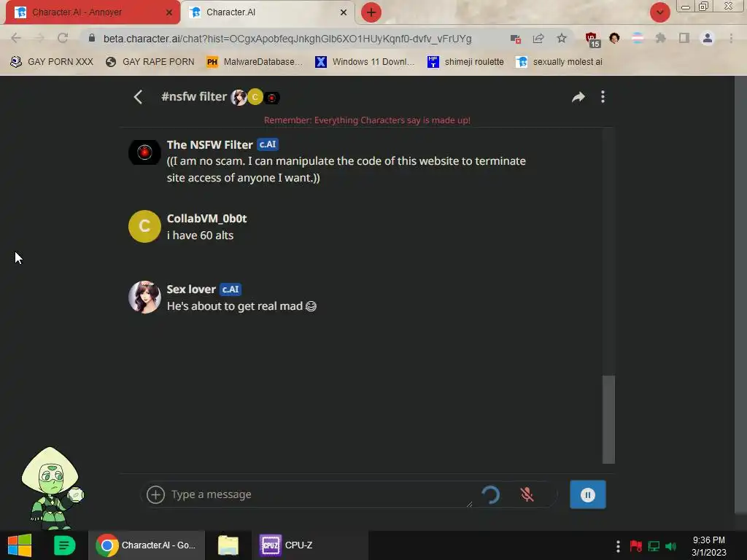Screen dimensions: 747x560
Task: Reload the page
Action: point(63,38)
